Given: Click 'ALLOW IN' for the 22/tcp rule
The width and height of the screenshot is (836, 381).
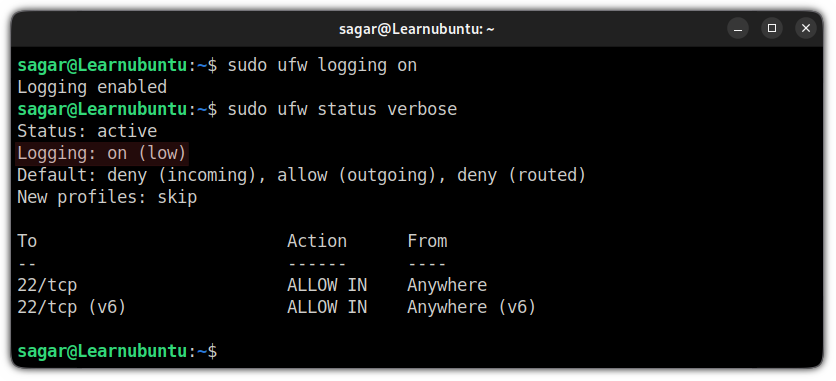Looking at the screenshot, I should 327,285.
